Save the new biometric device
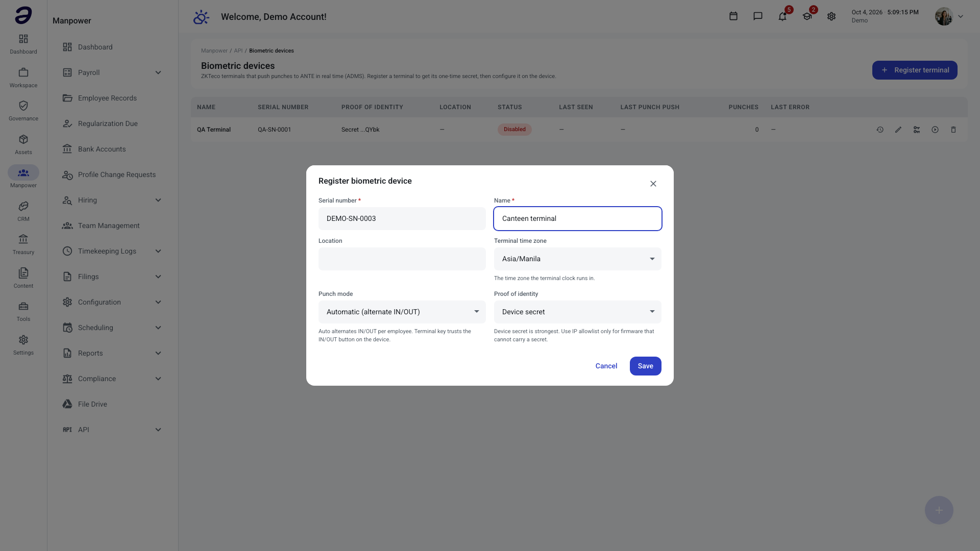Screen dimensions: 980x551 pyautogui.click(x=645, y=366)
